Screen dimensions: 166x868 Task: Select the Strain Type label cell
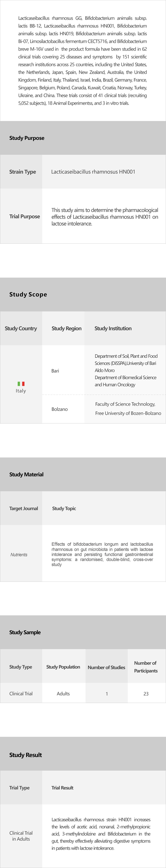[x=23, y=172]
